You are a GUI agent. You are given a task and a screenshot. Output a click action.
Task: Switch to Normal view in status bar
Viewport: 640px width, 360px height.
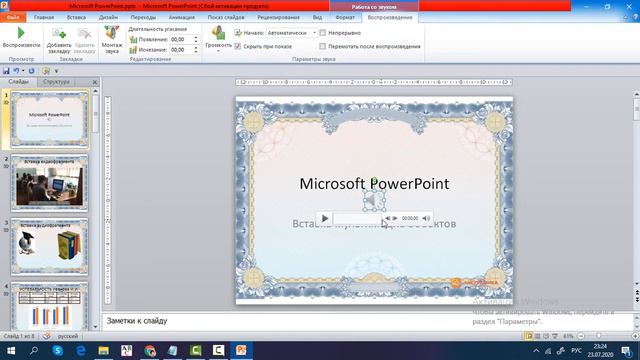529,336
